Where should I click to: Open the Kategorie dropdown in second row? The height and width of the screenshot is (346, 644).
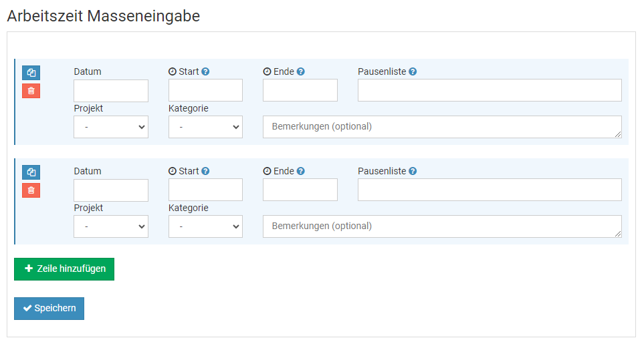tap(205, 226)
